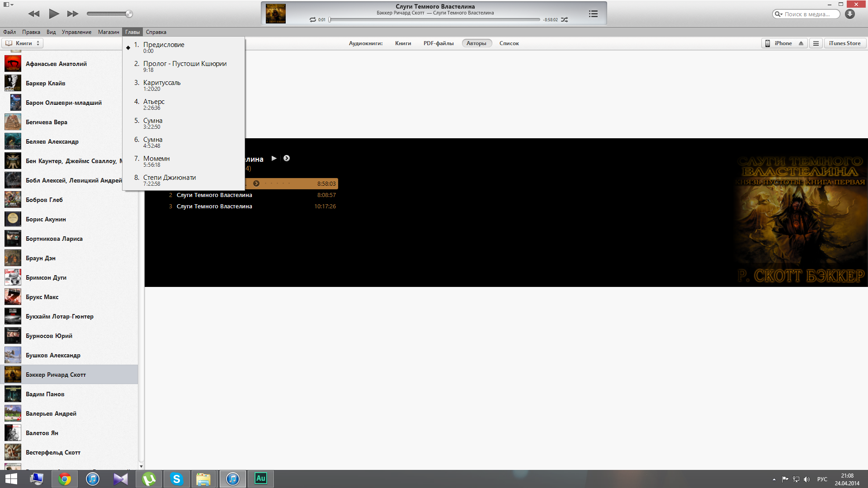Screen dimensions: 868x488
Task: Click the playback progress bar
Action: point(434,19)
